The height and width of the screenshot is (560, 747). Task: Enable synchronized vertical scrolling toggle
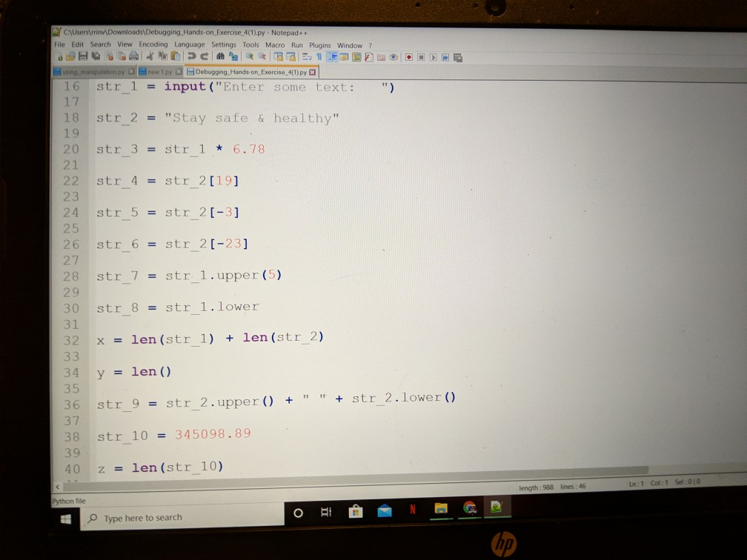[279, 59]
